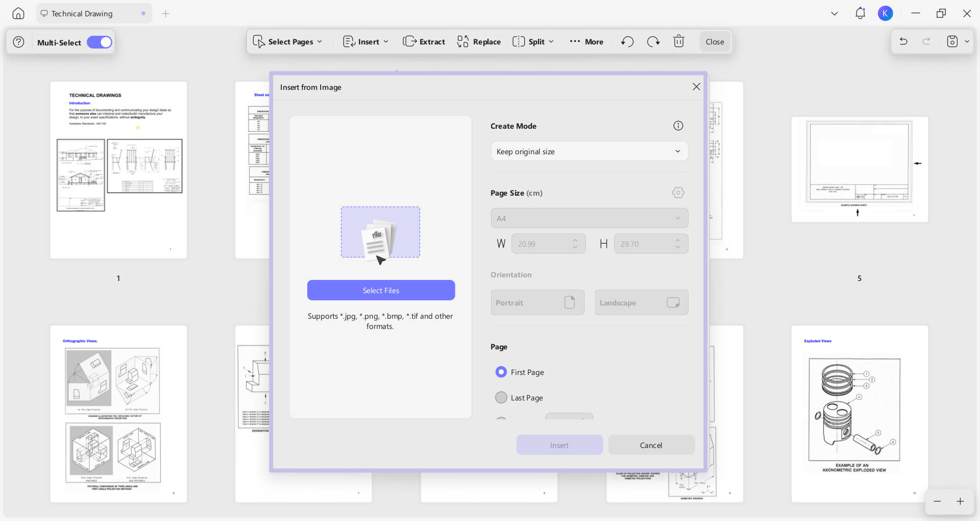
Task: Click the height H input field
Action: (x=651, y=244)
